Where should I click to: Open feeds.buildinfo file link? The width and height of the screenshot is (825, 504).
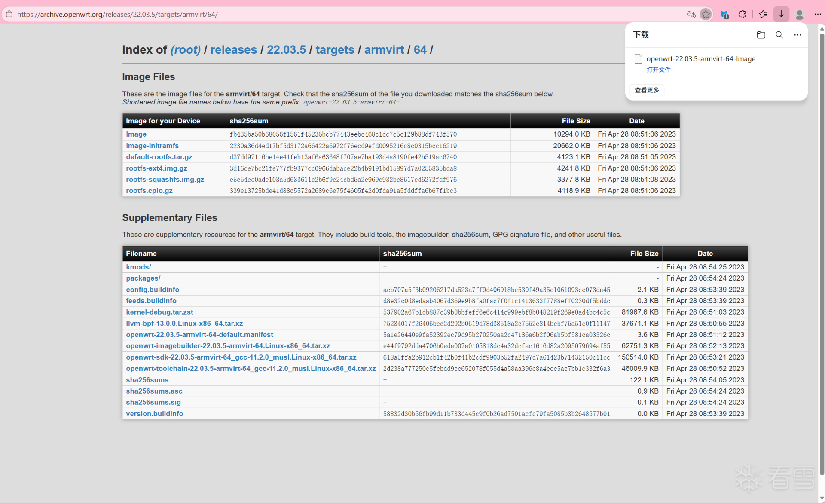(151, 301)
